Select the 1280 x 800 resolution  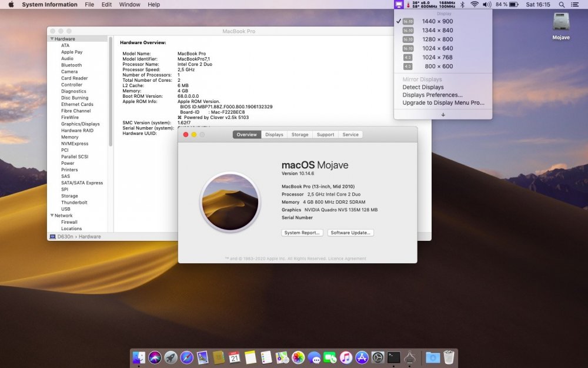[x=437, y=39]
